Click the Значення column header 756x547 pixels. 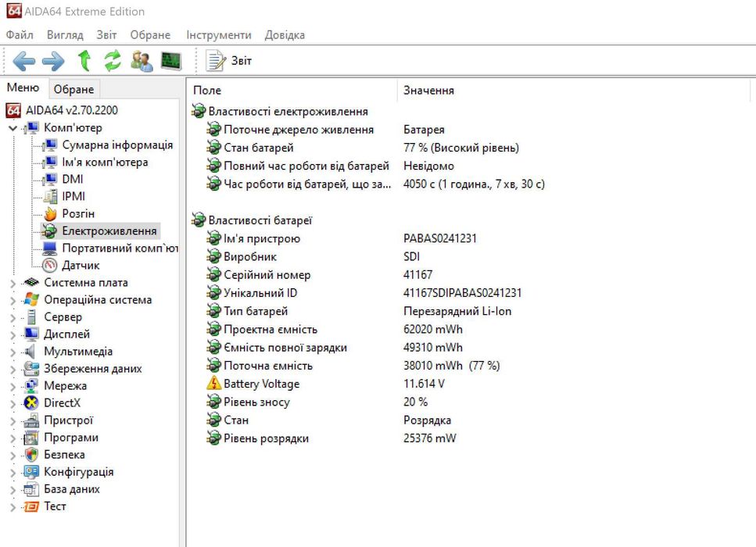574,90
